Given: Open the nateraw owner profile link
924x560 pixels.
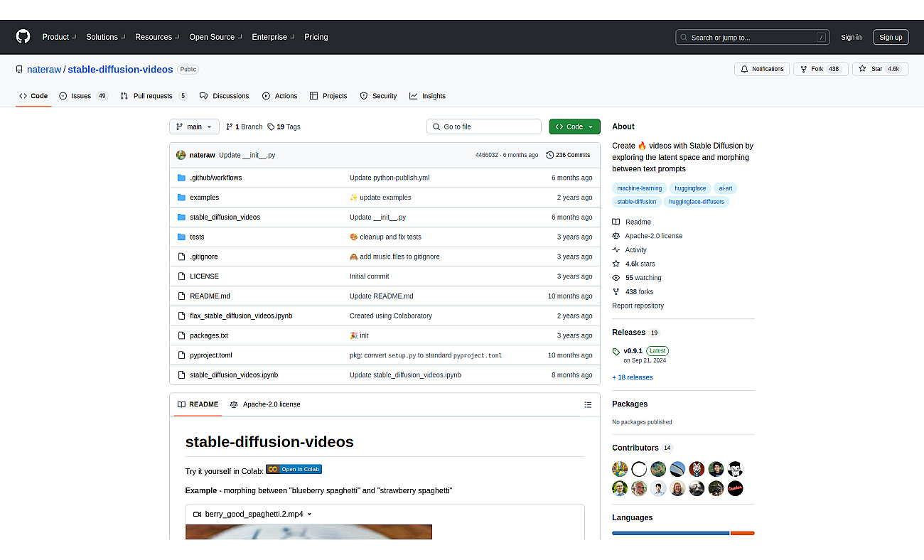Looking at the screenshot, I should pos(44,70).
